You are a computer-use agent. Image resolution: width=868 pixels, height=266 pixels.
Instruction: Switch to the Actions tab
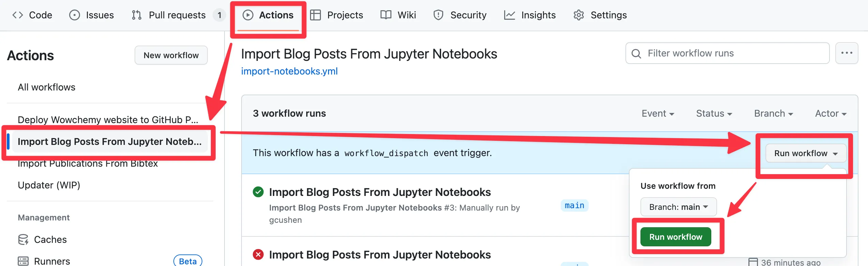[x=268, y=15]
